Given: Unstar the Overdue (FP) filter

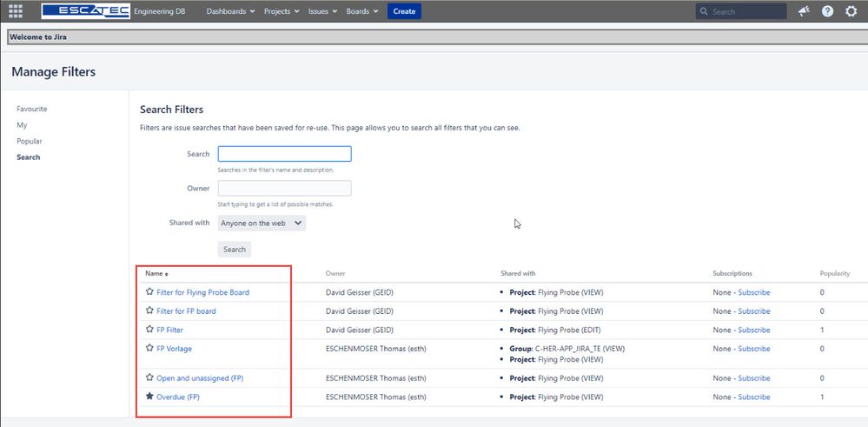Looking at the screenshot, I should [x=149, y=396].
